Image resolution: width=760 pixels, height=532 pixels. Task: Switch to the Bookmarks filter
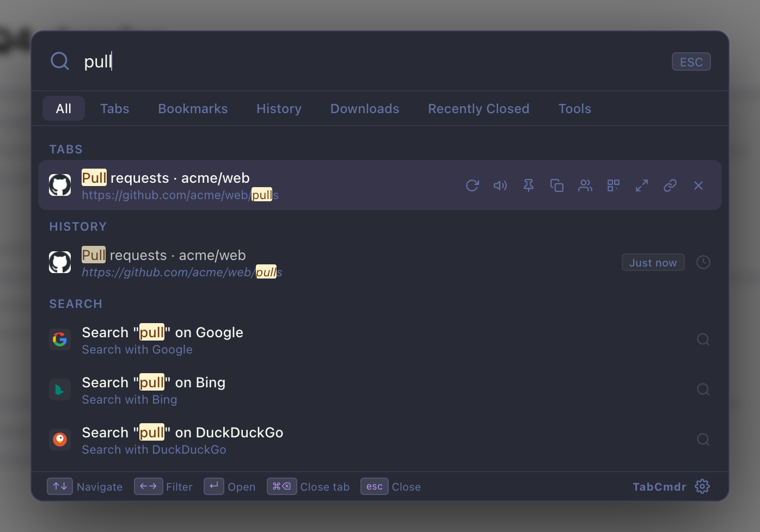coord(193,108)
